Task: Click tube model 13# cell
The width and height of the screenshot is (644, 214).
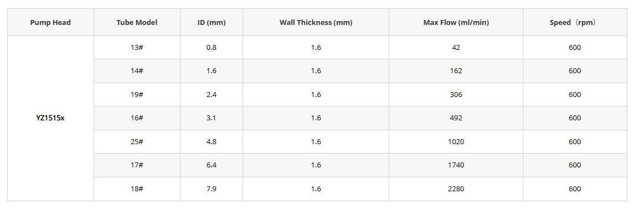Action: pyautogui.click(x=137, y=47)
